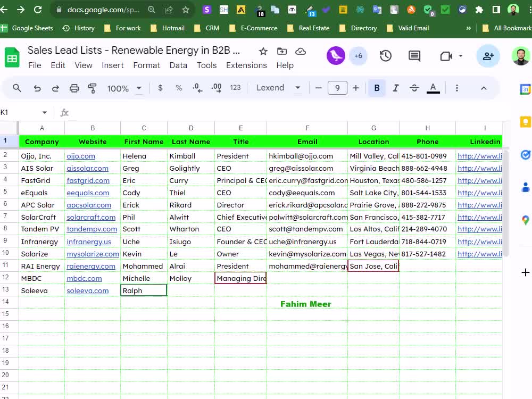Start a Meet video call

[x=446, y=56]
